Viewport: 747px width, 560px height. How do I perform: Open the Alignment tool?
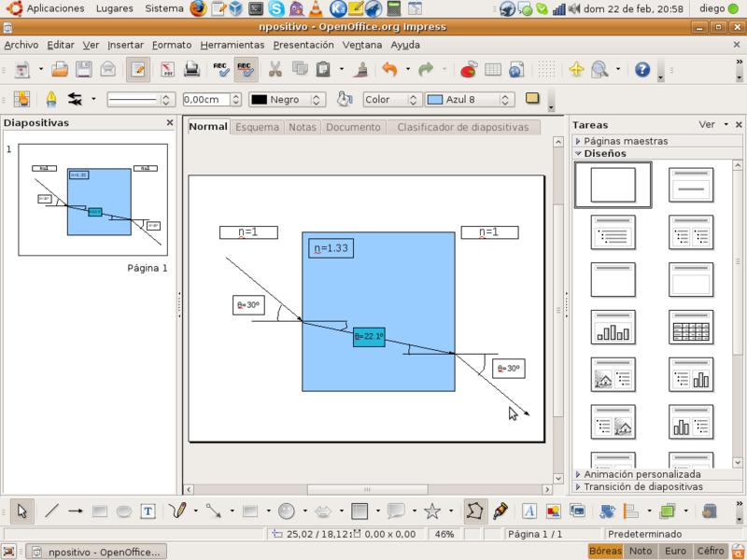631,511
